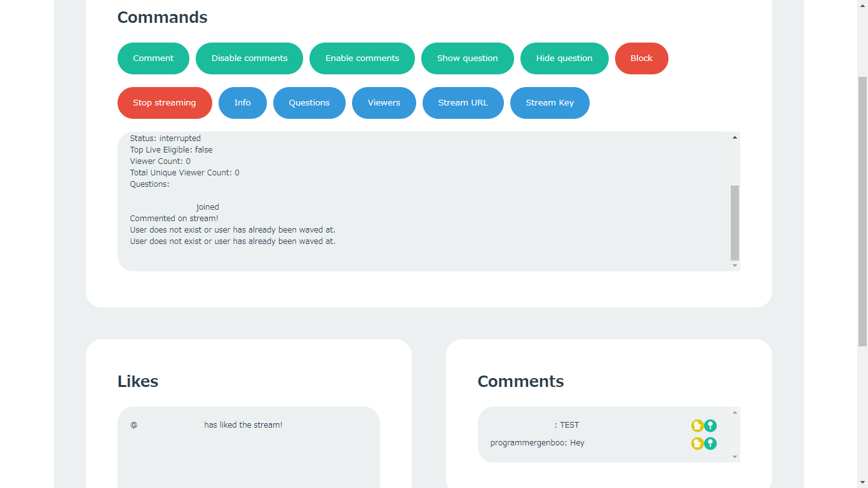Show the Questions list
The width and height of the screenshot is (868, 488).
(x=309, y=103)
